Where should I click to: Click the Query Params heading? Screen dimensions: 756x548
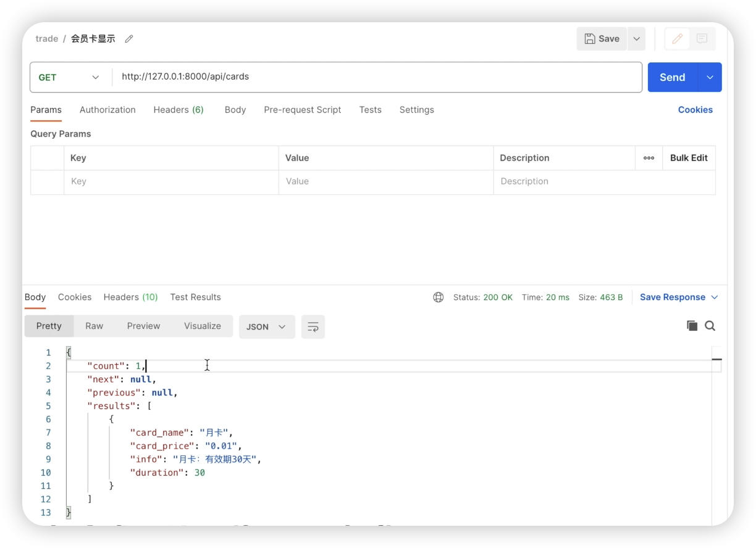(61, 134)
